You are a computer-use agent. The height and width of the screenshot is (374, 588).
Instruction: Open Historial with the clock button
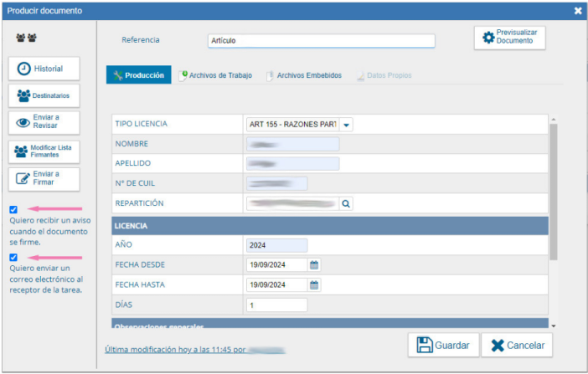click(x=44, y=69)
